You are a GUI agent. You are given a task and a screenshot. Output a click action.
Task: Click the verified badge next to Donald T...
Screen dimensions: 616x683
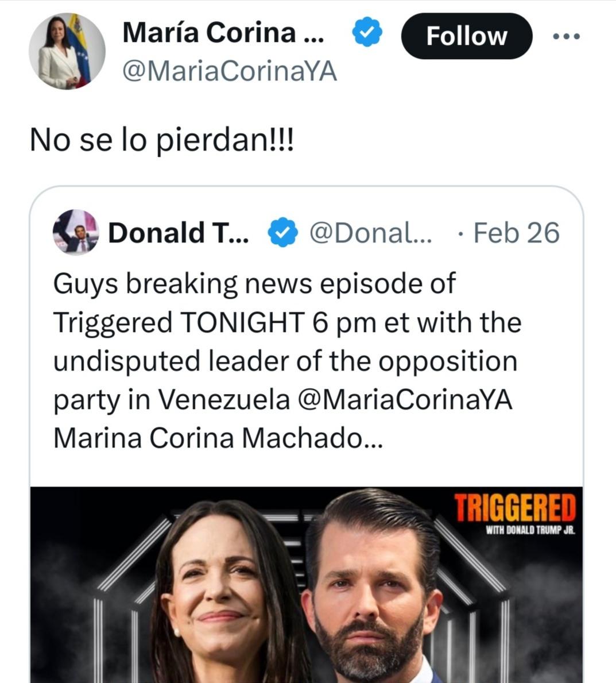point(282,233)
